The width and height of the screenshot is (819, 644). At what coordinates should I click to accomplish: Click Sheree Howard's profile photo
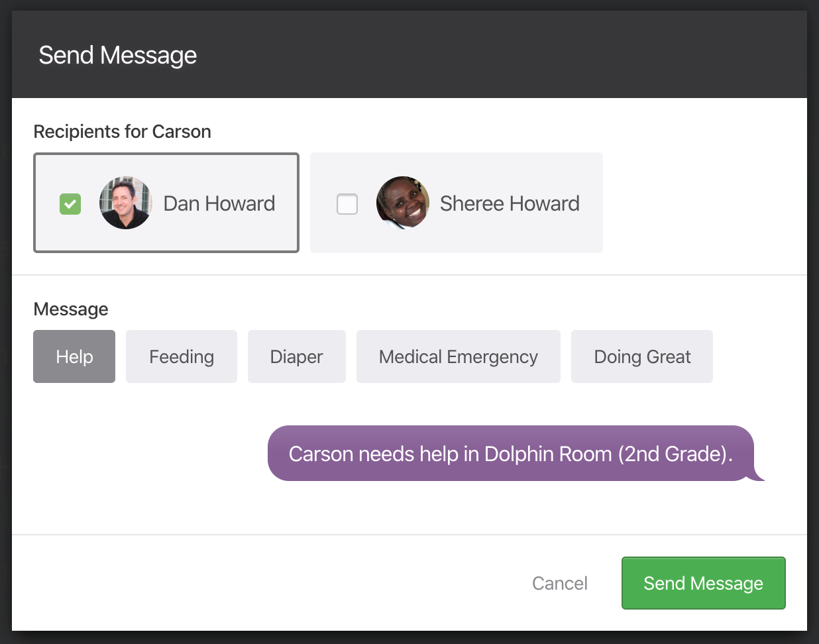pos(402,203)
